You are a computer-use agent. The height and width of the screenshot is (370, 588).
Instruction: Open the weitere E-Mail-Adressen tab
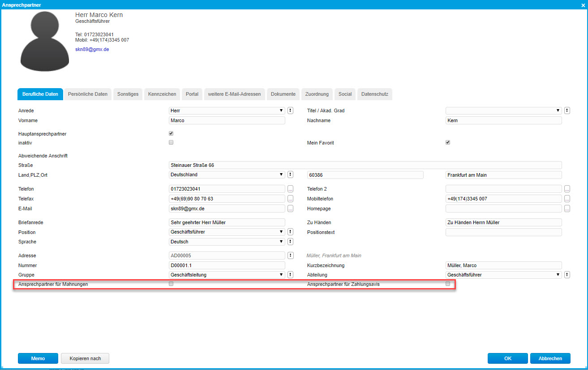click(235, 94)
